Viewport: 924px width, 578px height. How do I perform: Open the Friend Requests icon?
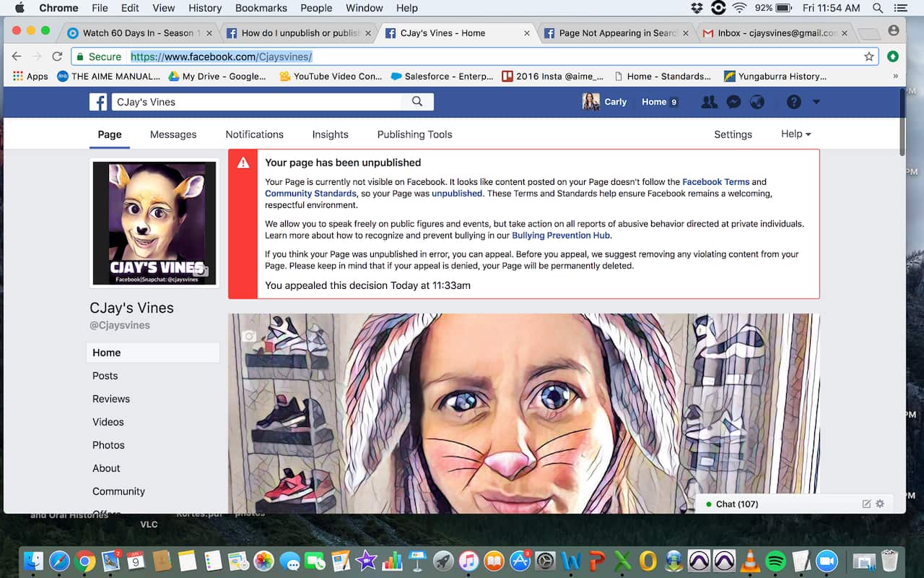point(709,102)
